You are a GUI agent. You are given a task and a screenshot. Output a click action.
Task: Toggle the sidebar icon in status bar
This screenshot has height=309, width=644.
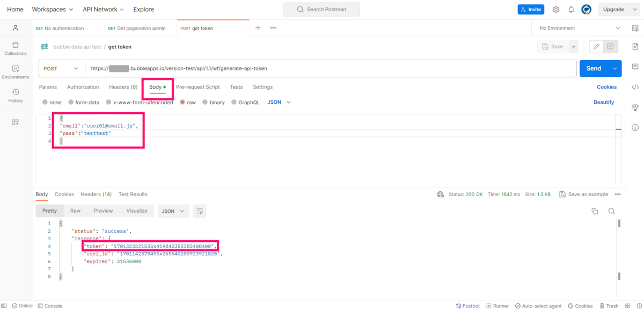click(x=4, y=306)
